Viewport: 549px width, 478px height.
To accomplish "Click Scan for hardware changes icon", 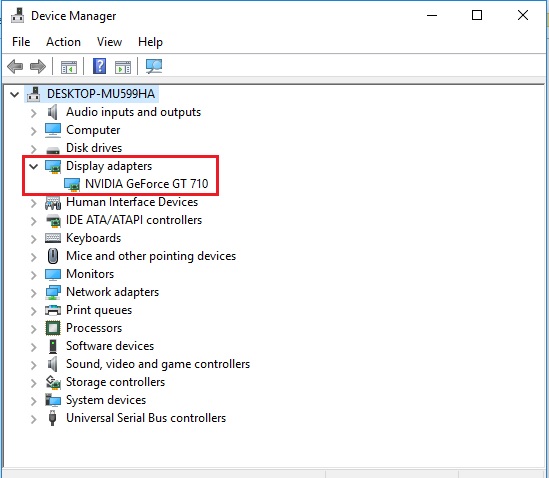I will (x=154, y=66).
